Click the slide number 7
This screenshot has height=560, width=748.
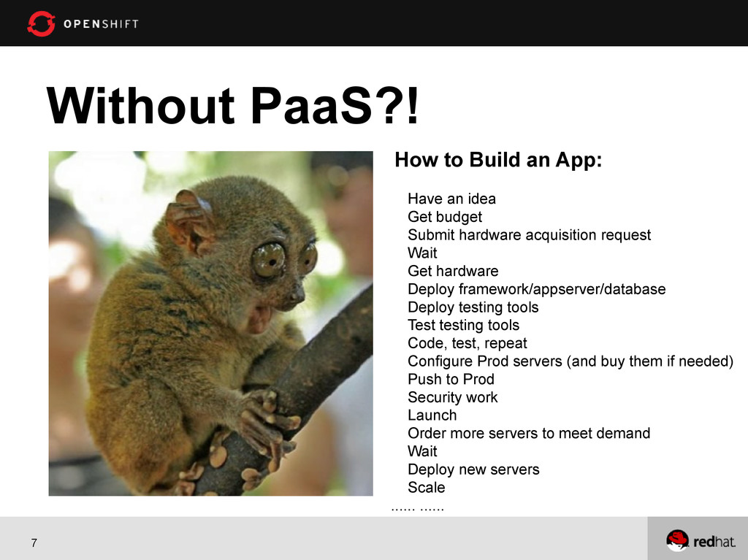[34, 542]
